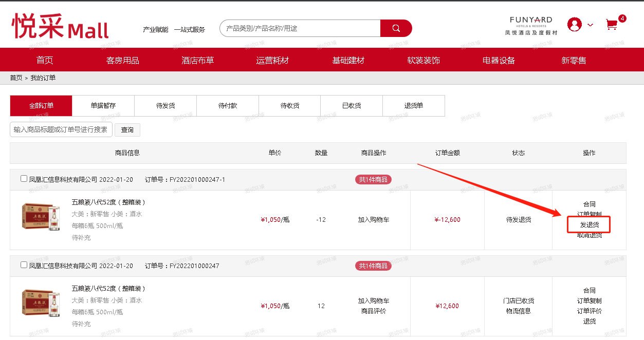Click 发退货 for the return order
This screenshot has width=644, height=340.
click(x=590, y=225)
